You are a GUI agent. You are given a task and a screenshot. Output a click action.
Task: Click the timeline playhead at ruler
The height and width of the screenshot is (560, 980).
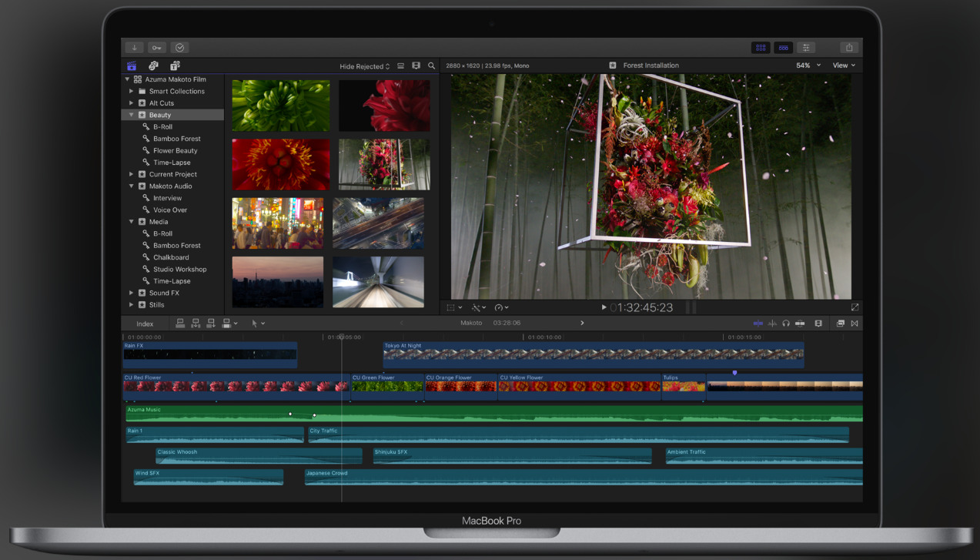[x=342, y=337]
